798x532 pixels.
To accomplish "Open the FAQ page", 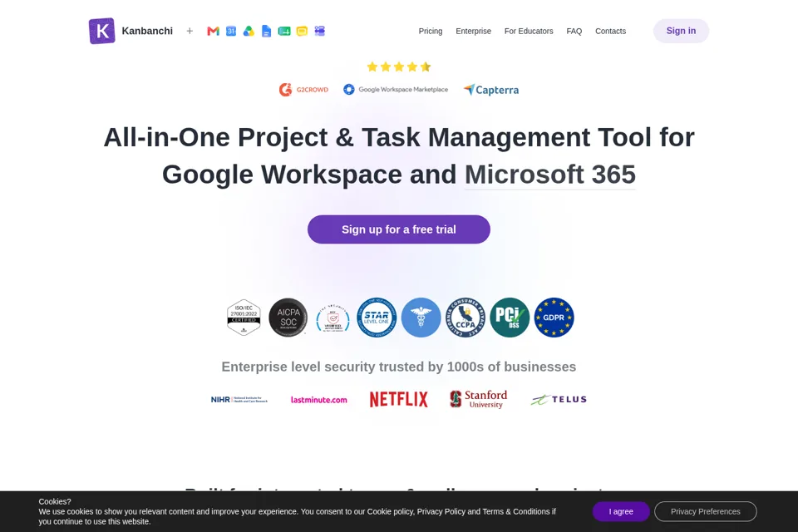I will tap(574, 31).
